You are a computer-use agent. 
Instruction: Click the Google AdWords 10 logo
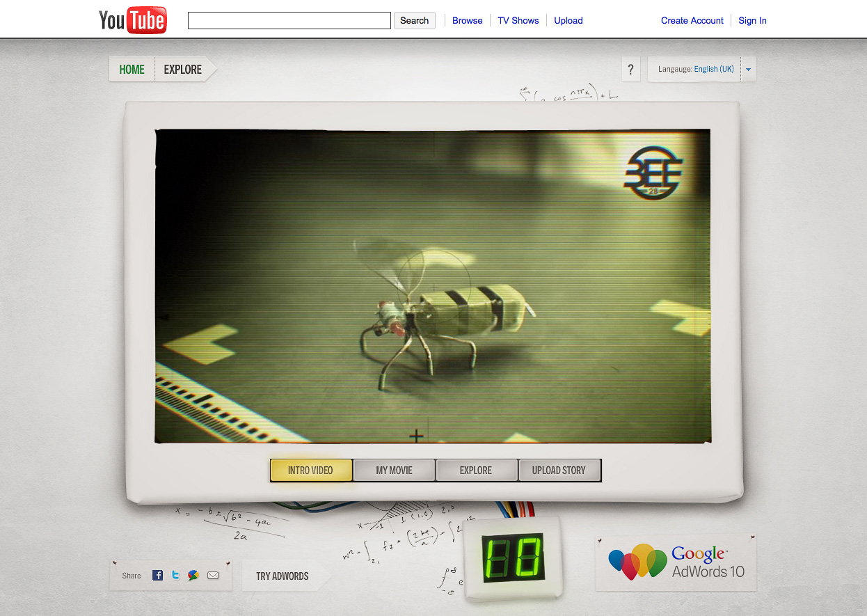(x=676, y=562)
